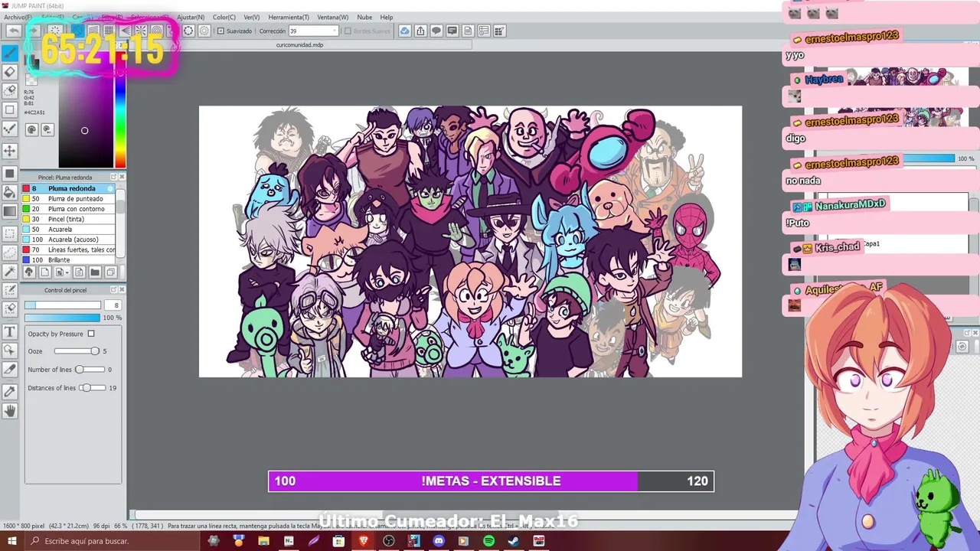Enable Opacity by Pressure checkbox
The height and width of the screenshot is (551, 980).
(91, 334)
